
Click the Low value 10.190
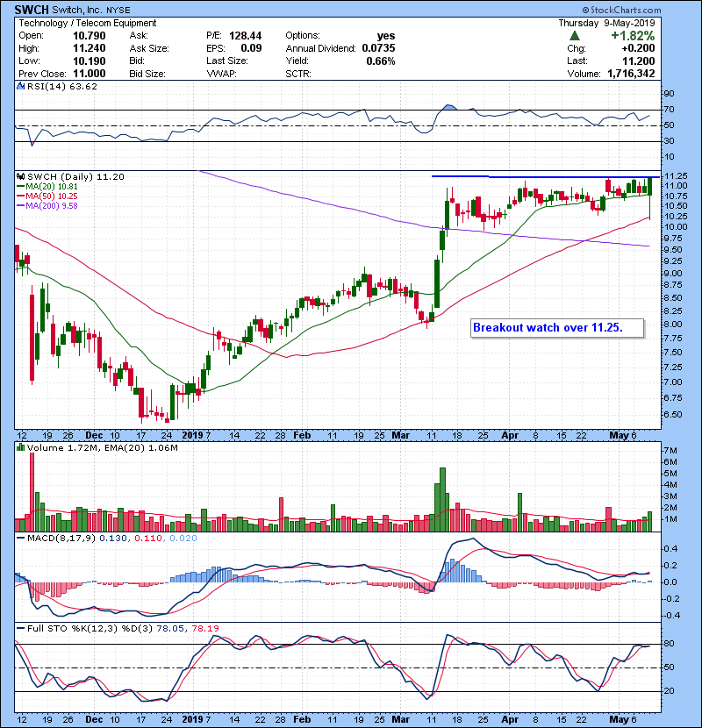pos(90,61)
